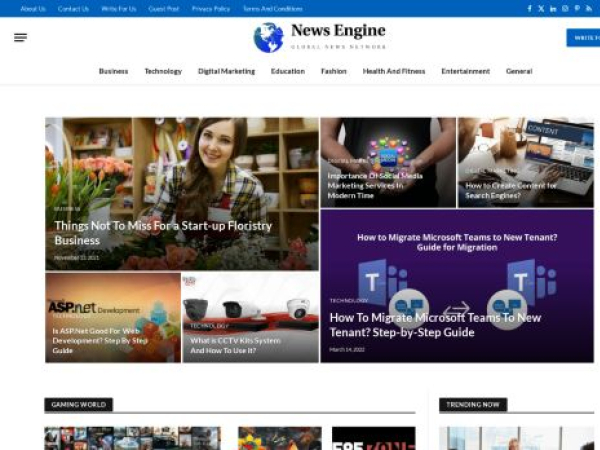Image resolution: width=600 pixels, height=450 pixels.
Task: Open the About Us link
Action: tap(33, 8)
